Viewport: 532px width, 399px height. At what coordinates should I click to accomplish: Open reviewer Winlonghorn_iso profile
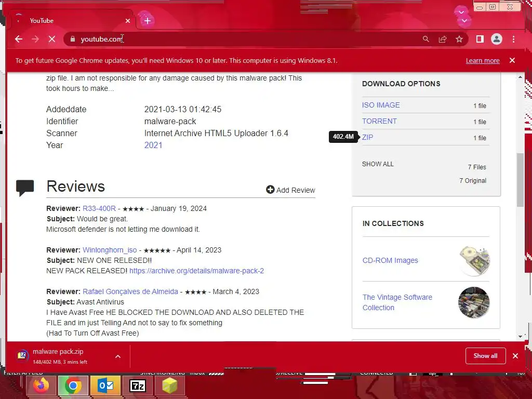coord(110,250)
